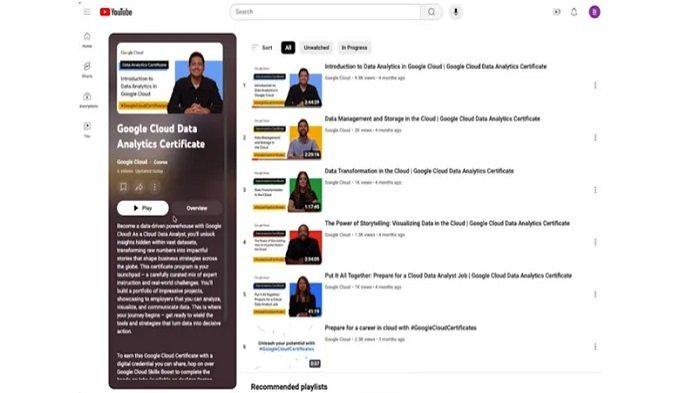The image size is (700, 393).
Task: Open options for Power of Storytelling video
Action: [595, 242]
